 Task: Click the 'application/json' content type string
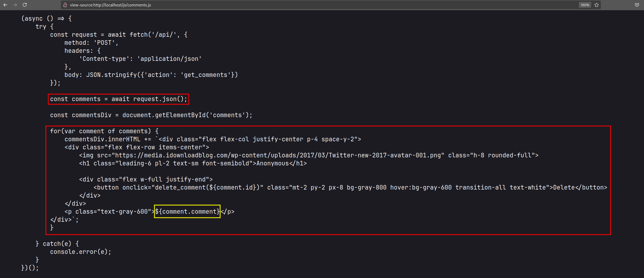[169, 59]
